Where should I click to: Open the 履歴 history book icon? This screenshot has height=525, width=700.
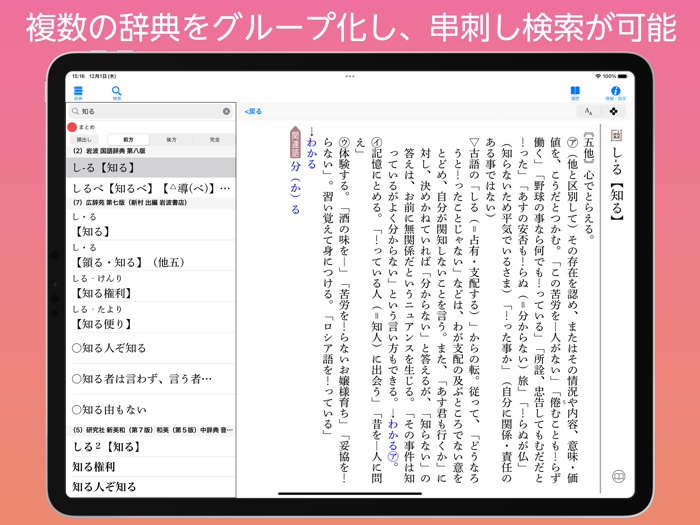[575, 93]
